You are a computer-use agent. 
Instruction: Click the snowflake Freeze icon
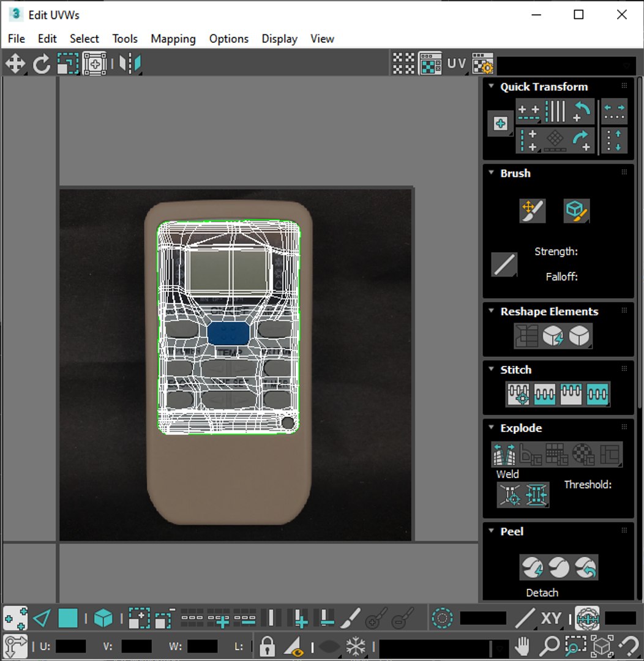pos(356,646)
